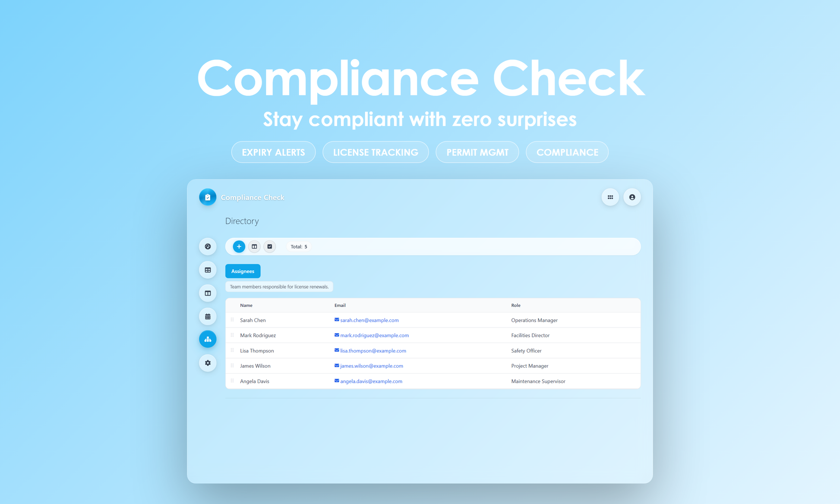Click the Compliance Check clipboard logo icon
Image resolution: width=840 pixels, height=504 pixels.
(x=208, y=197)
